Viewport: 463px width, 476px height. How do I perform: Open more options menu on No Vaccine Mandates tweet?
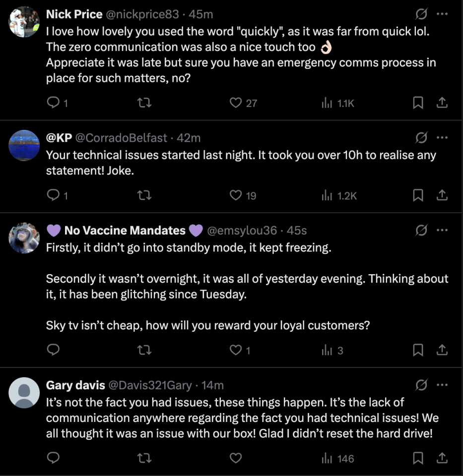click(x=442, y=230)
